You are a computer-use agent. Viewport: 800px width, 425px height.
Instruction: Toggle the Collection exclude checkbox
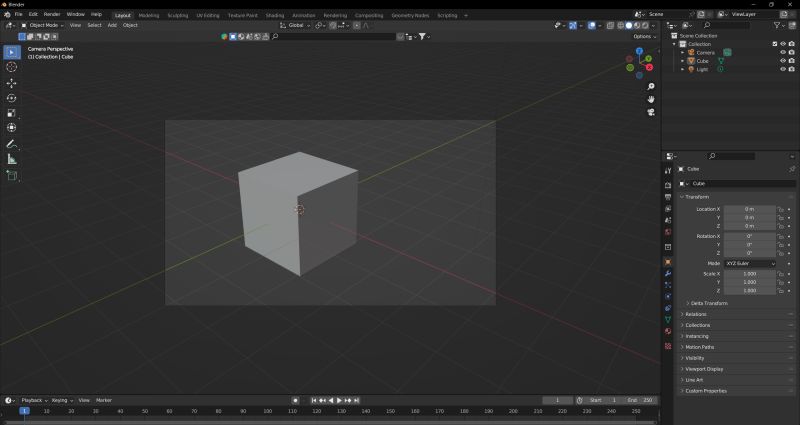tap(774, 44)
